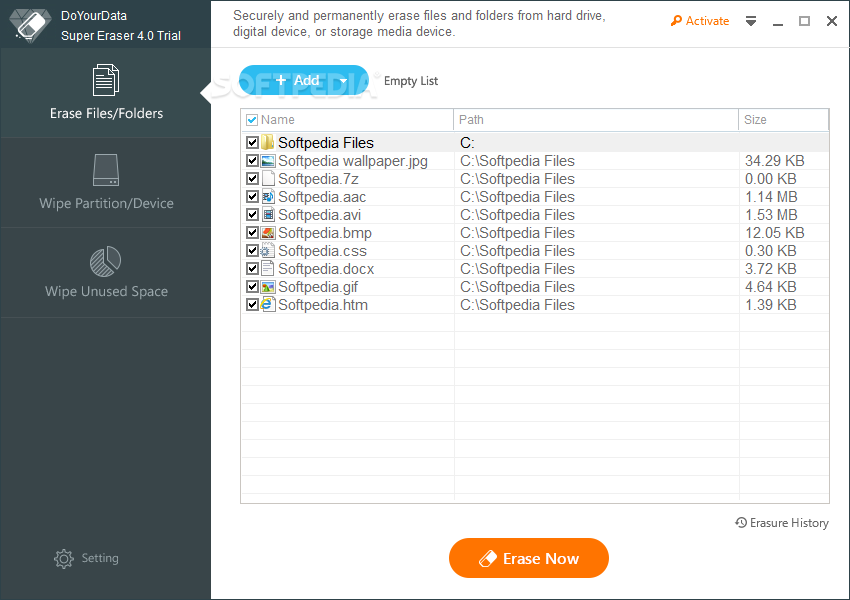Click the DoYourData eraser logo icon
Screen dimensions: 850x600
30,24
